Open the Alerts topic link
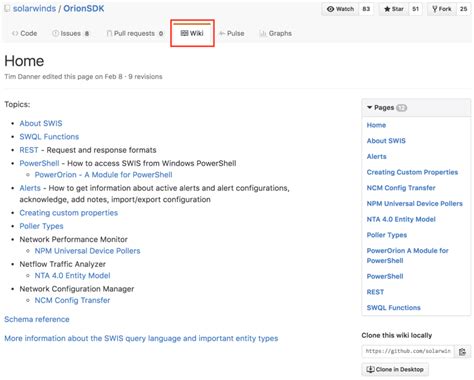Image resolution: width=474 pixels, height=380 pixels. click(x=30, y=188)
